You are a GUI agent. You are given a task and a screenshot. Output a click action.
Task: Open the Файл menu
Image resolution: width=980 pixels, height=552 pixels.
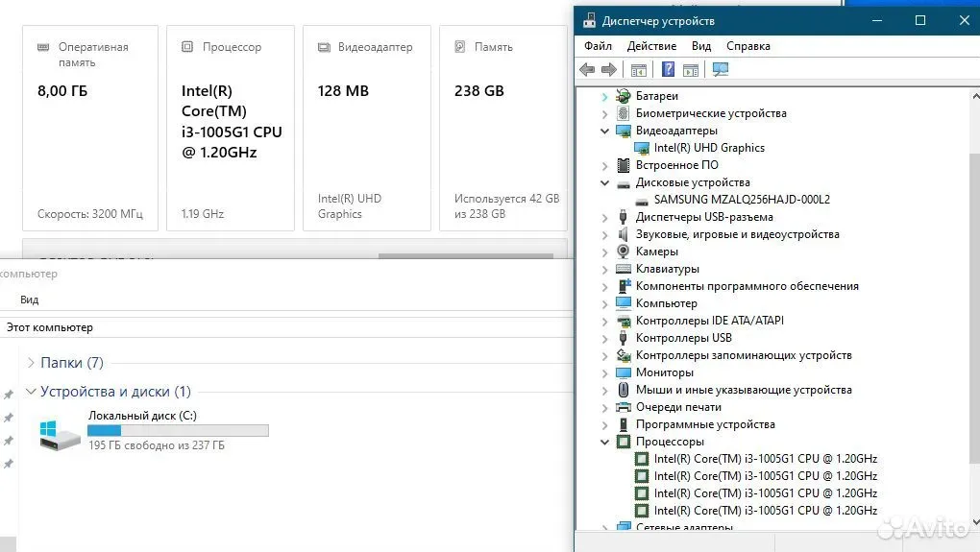pyautogui.click(x=599, y=46)
